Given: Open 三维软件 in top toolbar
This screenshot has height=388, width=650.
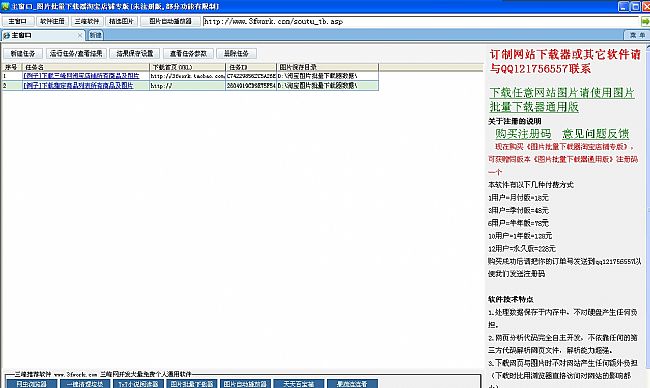Looking at the screenshot, I should click(87, 21).
